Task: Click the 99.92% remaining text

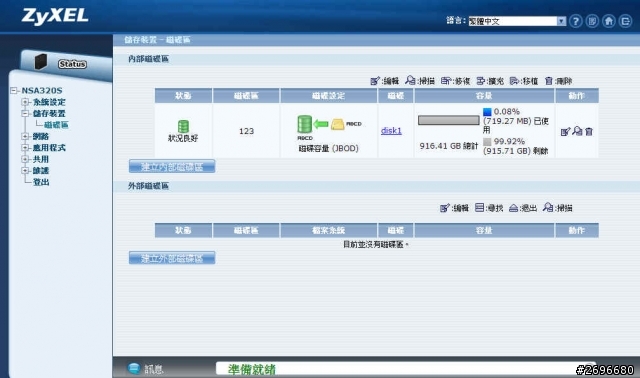Action: 509,141
